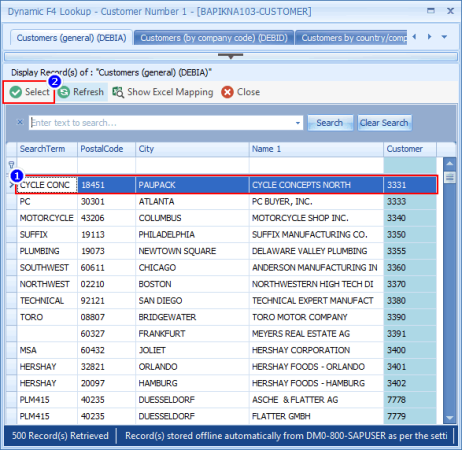
Task: Open the tab list dropdown arrow
Action: coord(444,37)
